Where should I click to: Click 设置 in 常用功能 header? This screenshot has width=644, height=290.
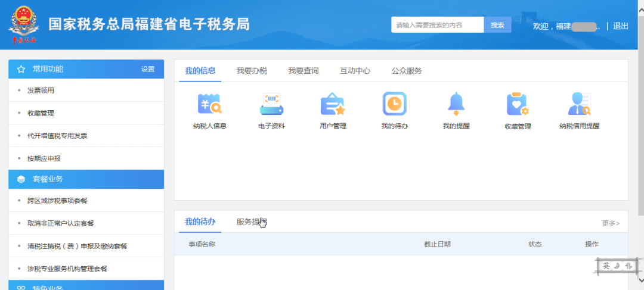coord(148,69)
